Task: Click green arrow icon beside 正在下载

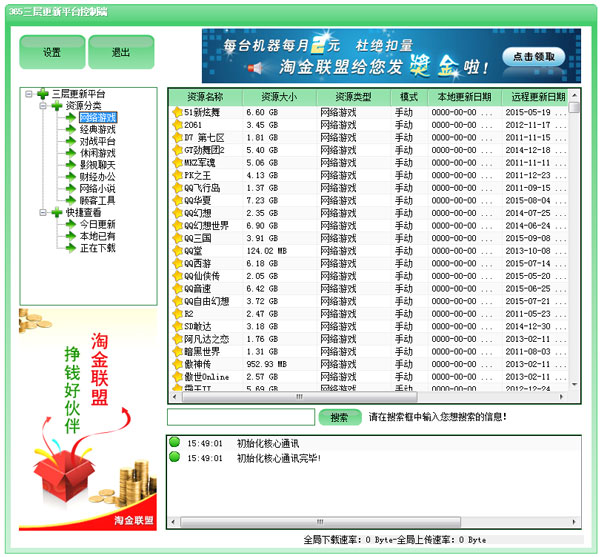Action: pyautogui.click(x=70, y=248)
